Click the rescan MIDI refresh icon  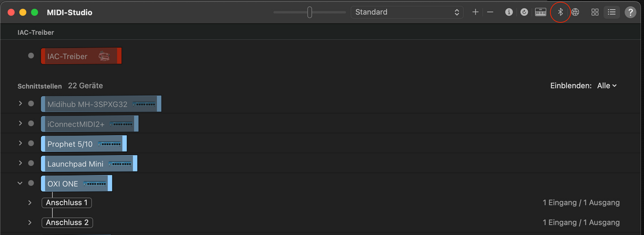click(x=524, y=12)
